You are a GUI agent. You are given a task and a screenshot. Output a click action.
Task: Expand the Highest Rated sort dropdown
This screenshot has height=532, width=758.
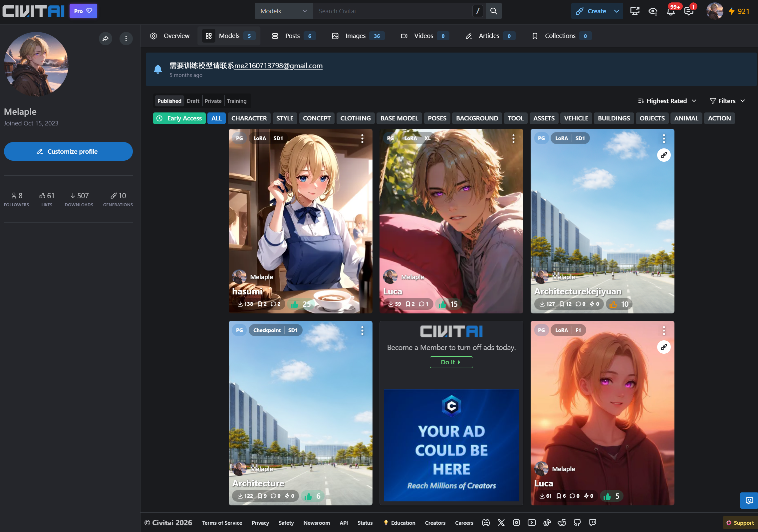pyautogui.click(x=667, y=101)
